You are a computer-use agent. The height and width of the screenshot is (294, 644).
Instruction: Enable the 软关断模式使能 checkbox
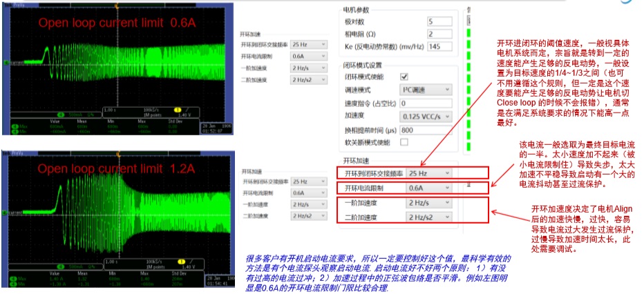(x=404, y=142)
